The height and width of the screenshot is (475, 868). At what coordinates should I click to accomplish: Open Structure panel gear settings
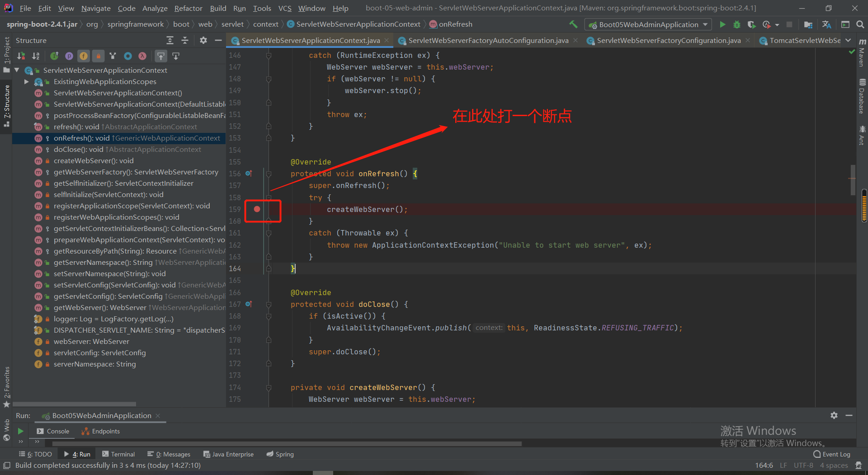pyautogui.click(x=203, y=40)
